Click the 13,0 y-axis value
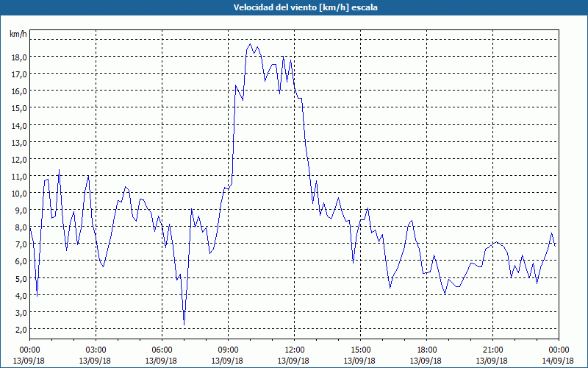Screen dimensions: 588x368 click(x=19, y=143)
